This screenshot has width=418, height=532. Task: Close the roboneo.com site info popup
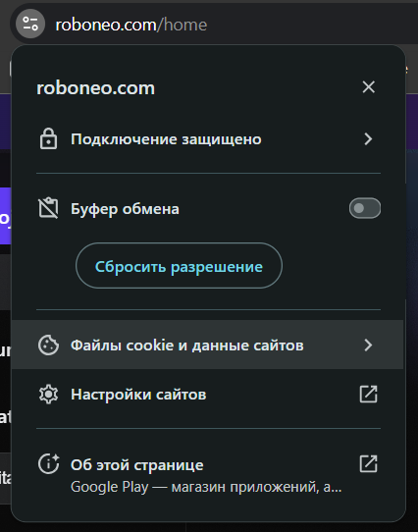pyautogui.click(x=369, y=87)
